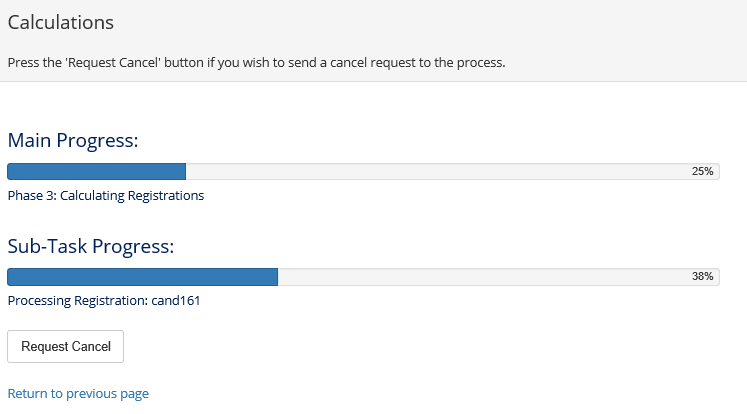Follow the 'Return to previous page' link

click(x=78, y=394)
